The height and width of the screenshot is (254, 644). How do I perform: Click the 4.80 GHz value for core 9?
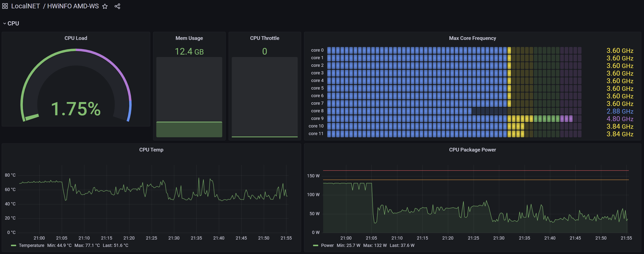pos(620,119)
